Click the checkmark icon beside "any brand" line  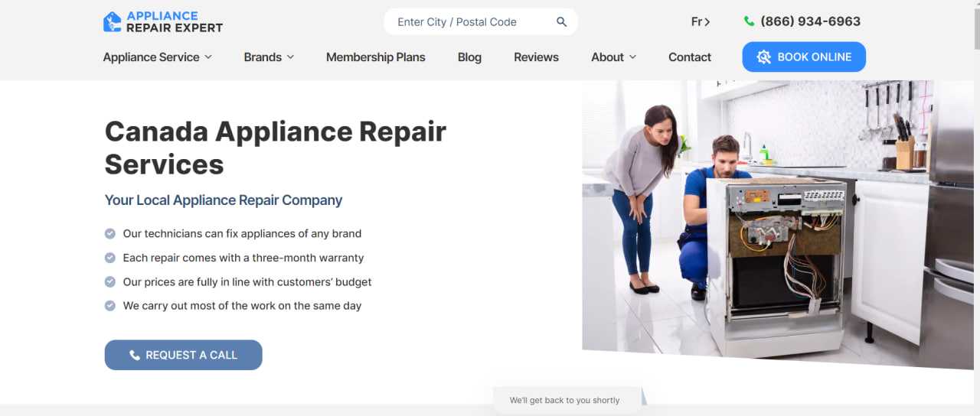(x=110, y=233)
